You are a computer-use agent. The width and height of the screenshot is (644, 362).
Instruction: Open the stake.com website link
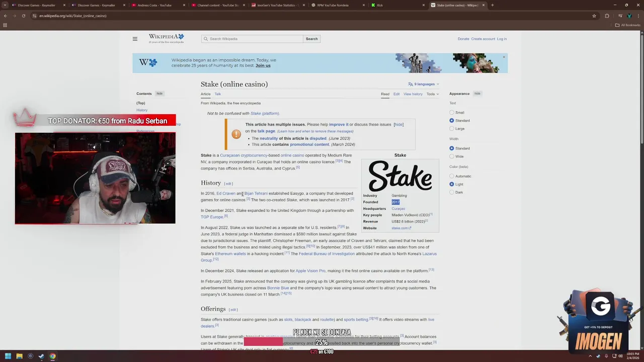tap(401, 228)
